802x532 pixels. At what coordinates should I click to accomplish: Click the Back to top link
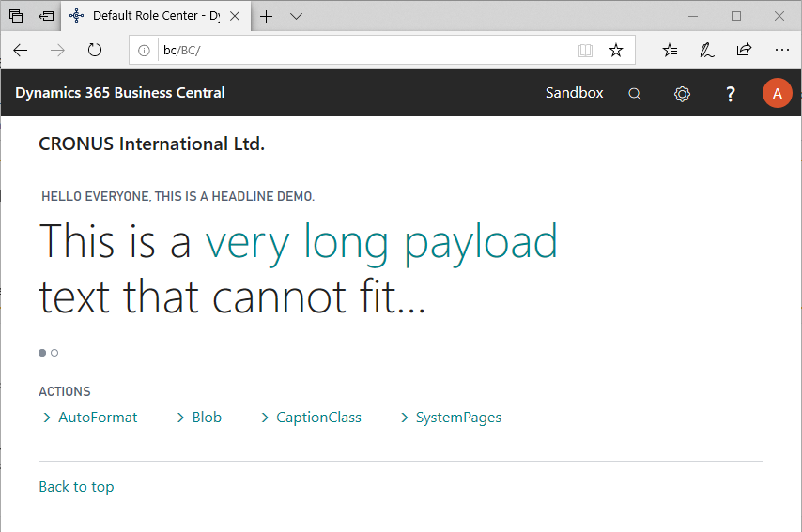point(76,486)
